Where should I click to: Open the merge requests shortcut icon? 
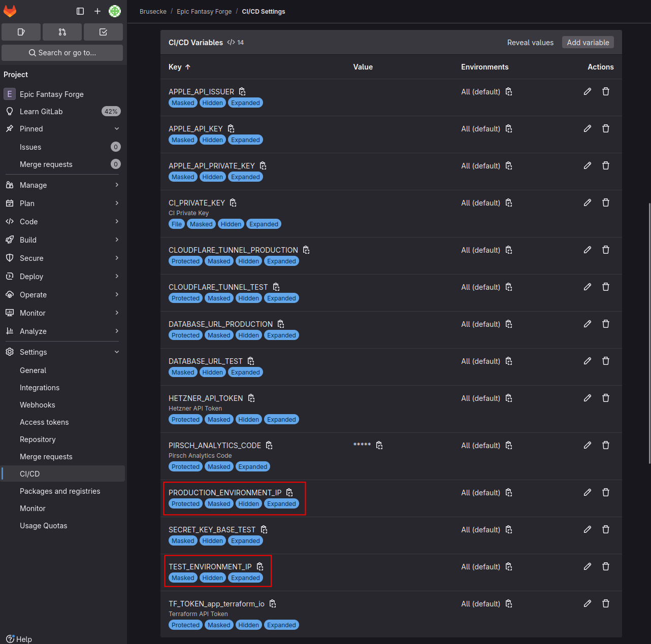point(62,32)
